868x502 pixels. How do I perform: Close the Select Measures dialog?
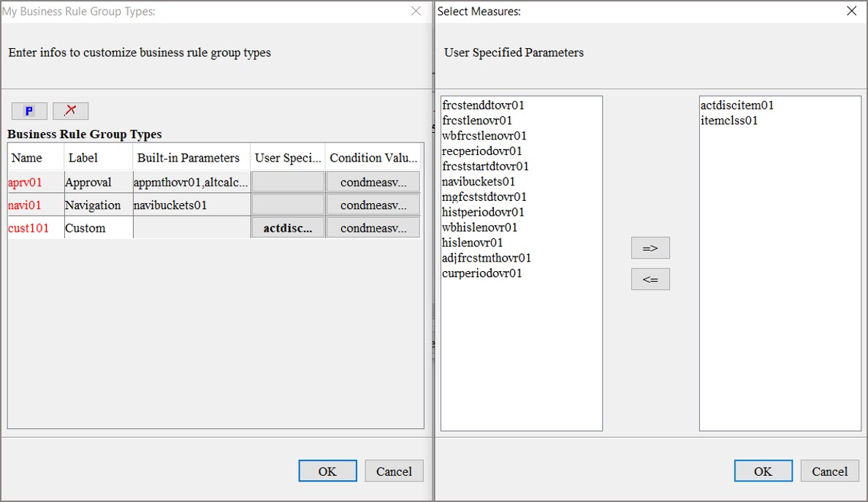coord(850,11)
